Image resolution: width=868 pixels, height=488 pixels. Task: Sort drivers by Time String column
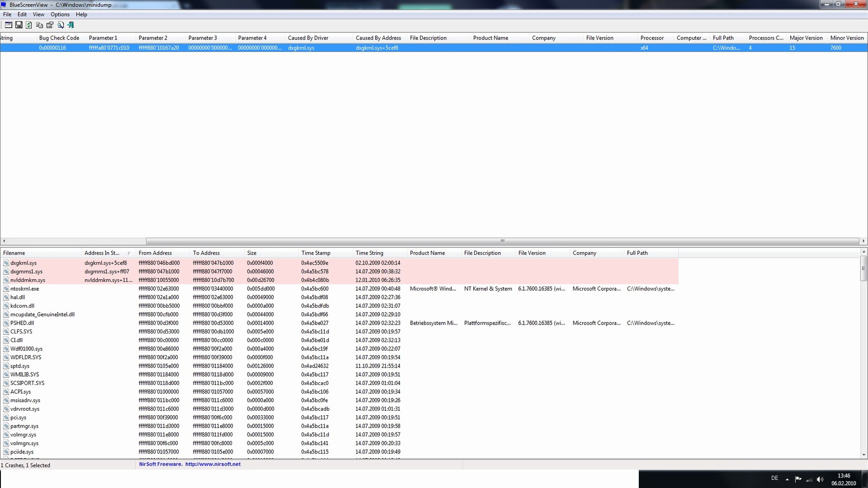(x=380, y=253)
